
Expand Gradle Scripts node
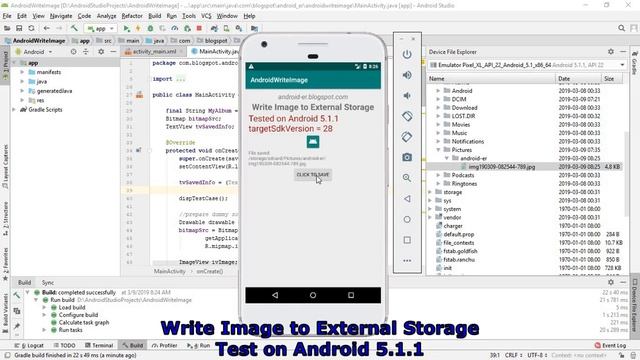click(14, 109)
